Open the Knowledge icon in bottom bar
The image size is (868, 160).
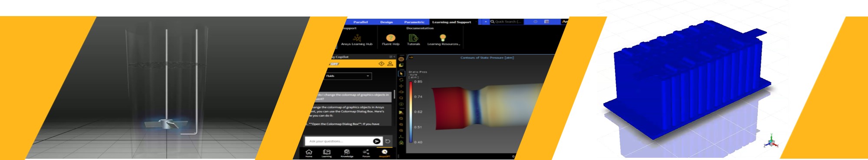pyautogui.click(x=347, y=152)
